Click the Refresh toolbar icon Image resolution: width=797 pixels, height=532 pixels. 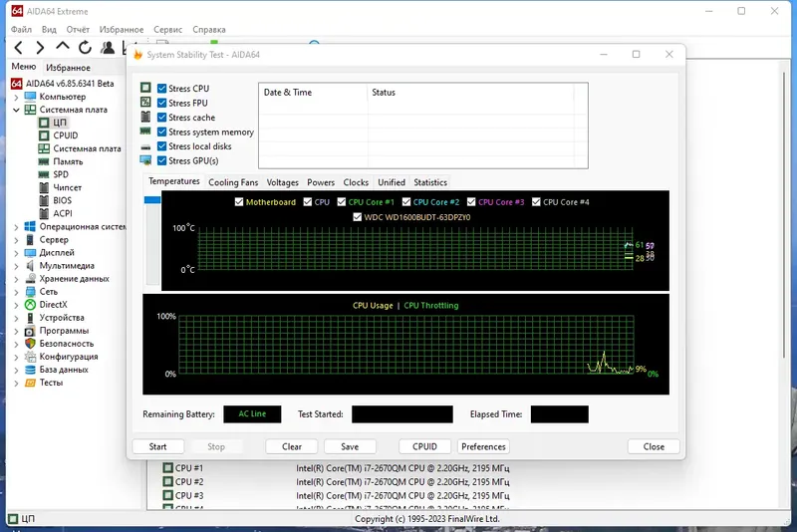coord(85,47)
